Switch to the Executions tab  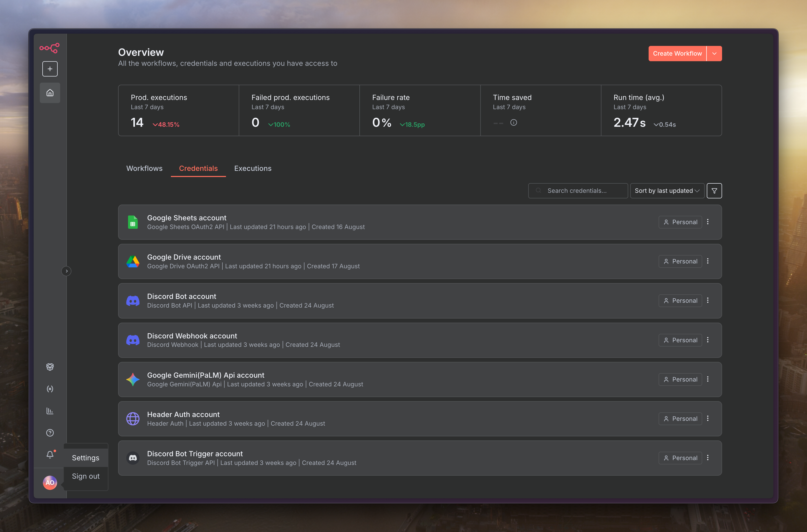(x=253, y=168)
